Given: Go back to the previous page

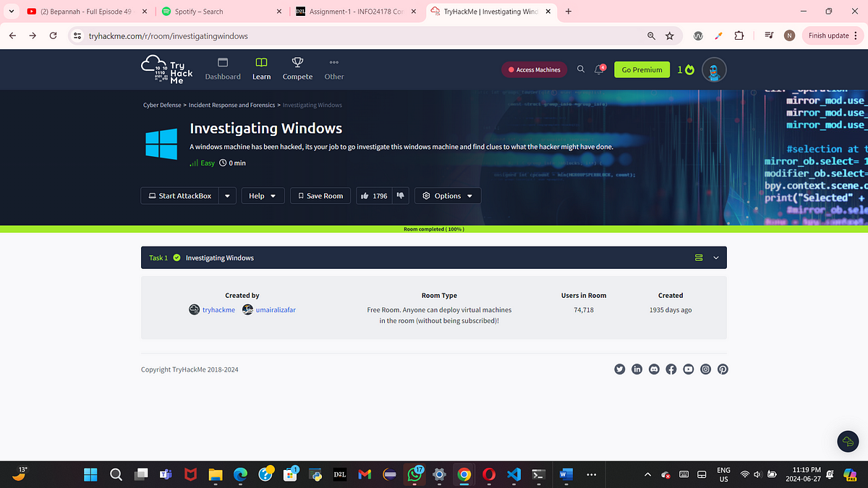Looking at the screenshot, I should tap(12, 35).
